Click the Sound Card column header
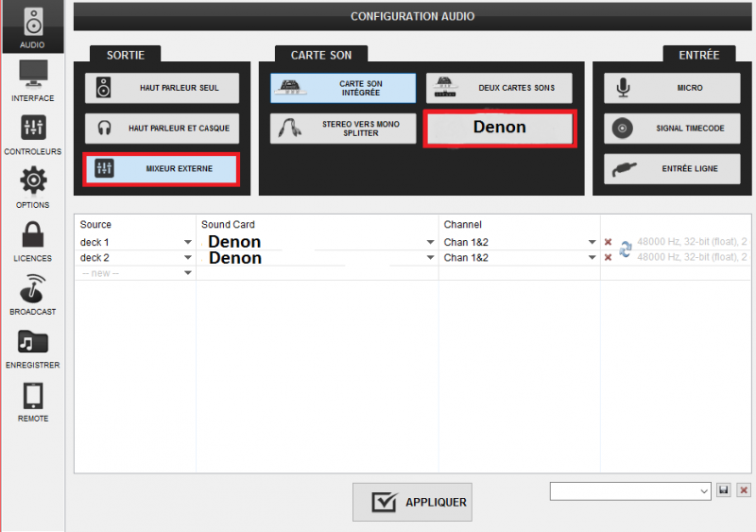Viewport: 756px width, 532px height. [x=228, y=224]
